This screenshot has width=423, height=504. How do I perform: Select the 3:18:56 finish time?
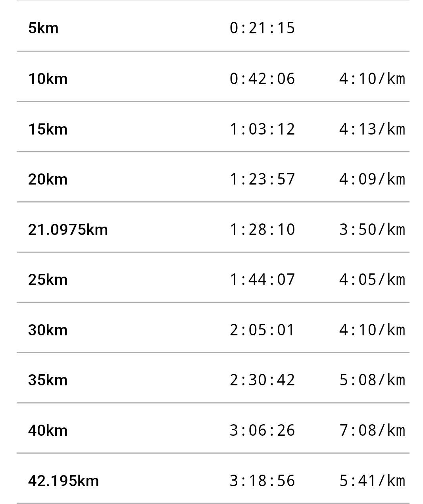262,481
